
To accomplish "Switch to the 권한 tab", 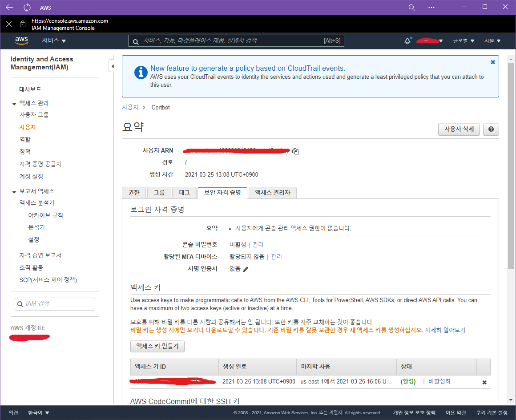I will pos(134,193).
